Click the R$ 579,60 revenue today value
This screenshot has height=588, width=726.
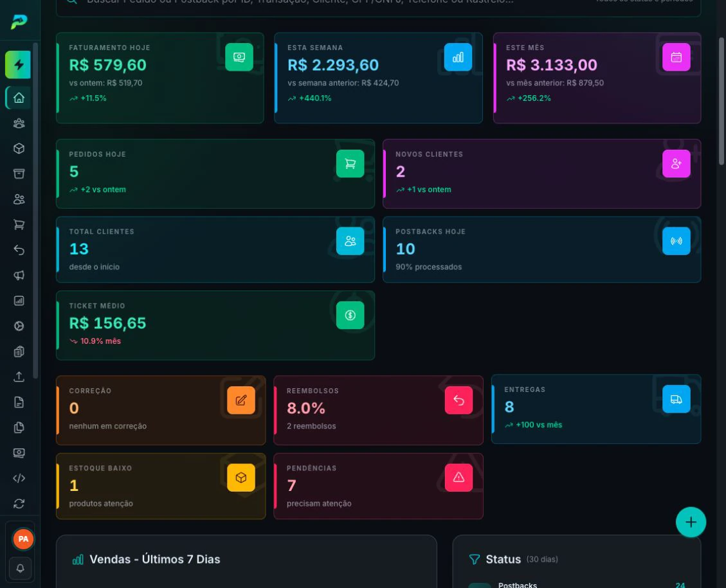point(107,65)
